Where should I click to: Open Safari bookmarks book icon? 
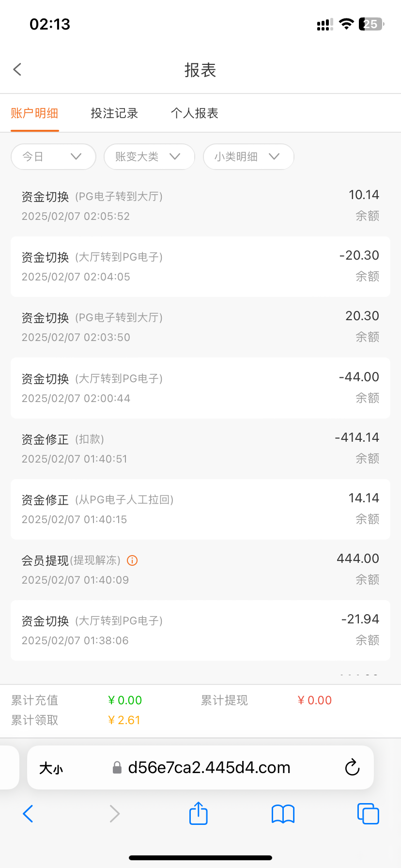pos(283,814)
